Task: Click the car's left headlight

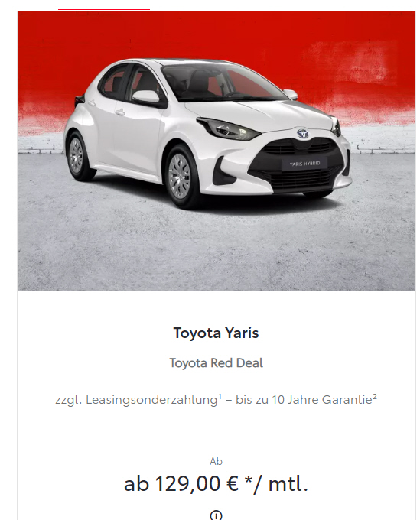Action: (x=227, y=128)
